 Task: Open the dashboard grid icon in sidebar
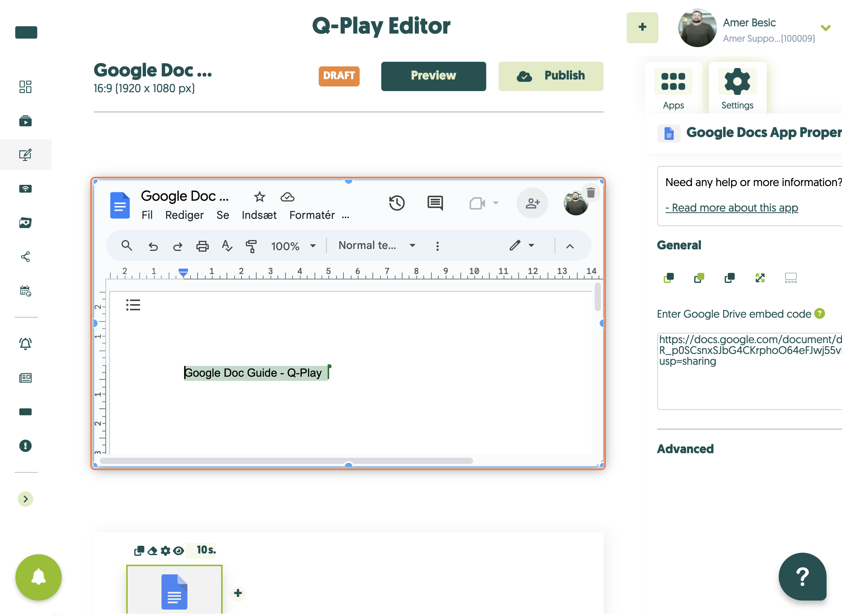tap(25, 87)
